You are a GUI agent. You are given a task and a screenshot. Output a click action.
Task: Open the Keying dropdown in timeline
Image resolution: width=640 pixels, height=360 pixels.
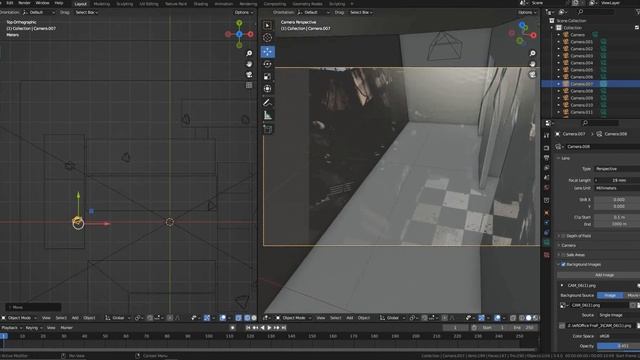click(x=33, y=328)
